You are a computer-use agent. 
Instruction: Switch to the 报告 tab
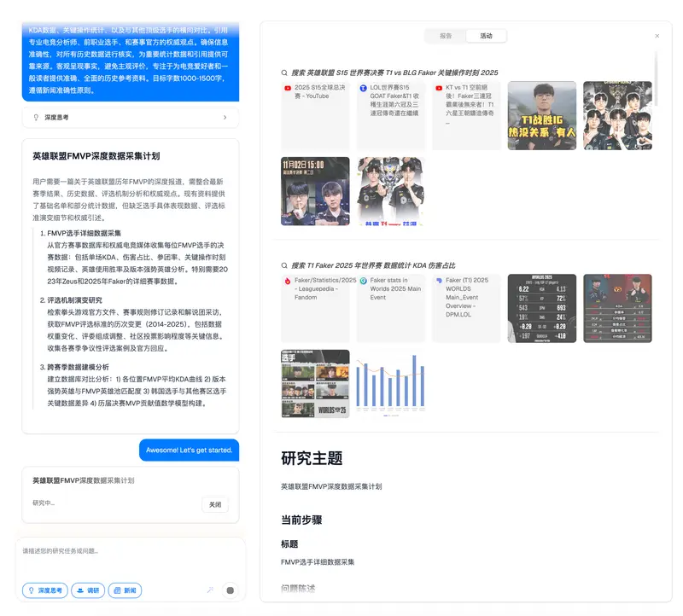(446, 36)
